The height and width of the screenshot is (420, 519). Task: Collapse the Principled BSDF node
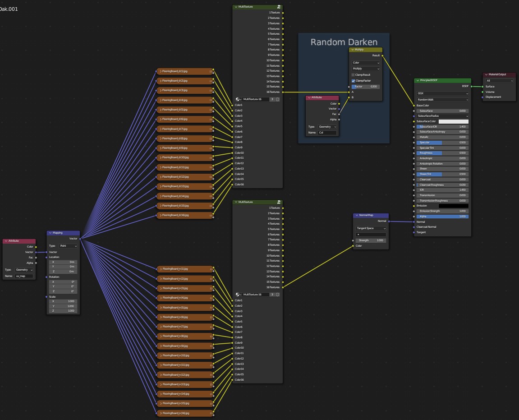pos(417,80)
